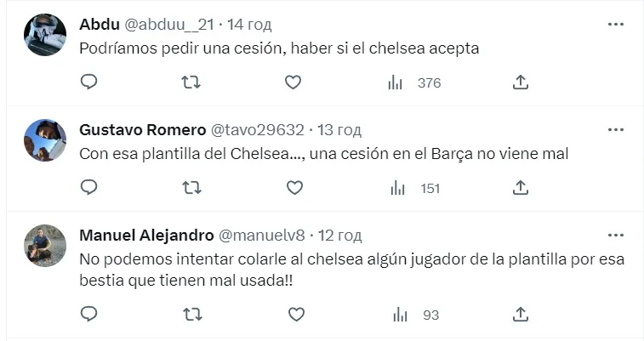Retweet Abdu's cesión tweet
This screenshot has width=644, height=341.
(191, 82)
